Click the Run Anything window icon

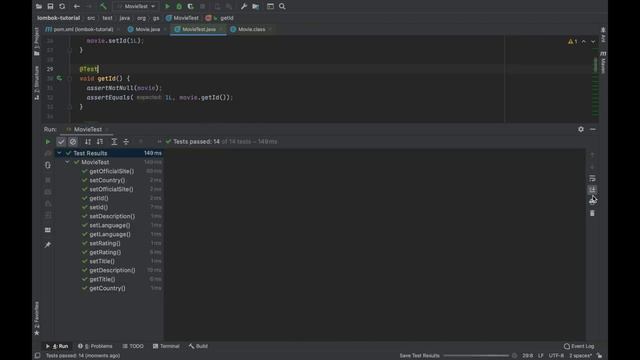tap(270, 7)
